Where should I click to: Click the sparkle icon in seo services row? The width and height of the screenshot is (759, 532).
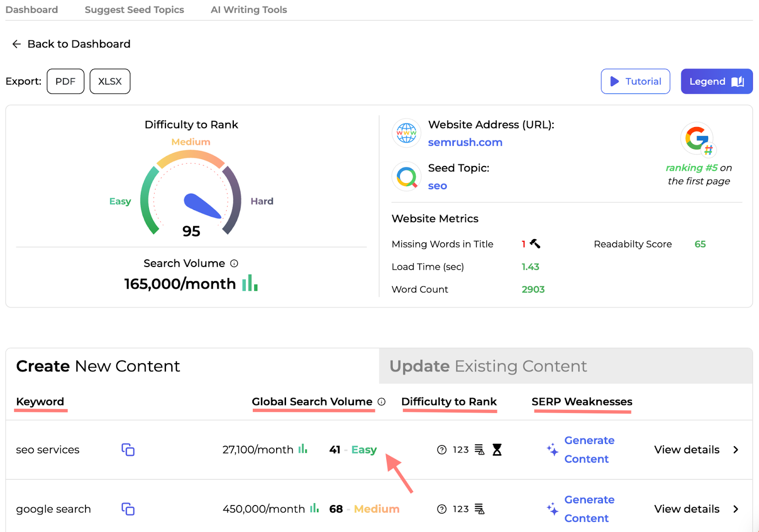point(552,449)
